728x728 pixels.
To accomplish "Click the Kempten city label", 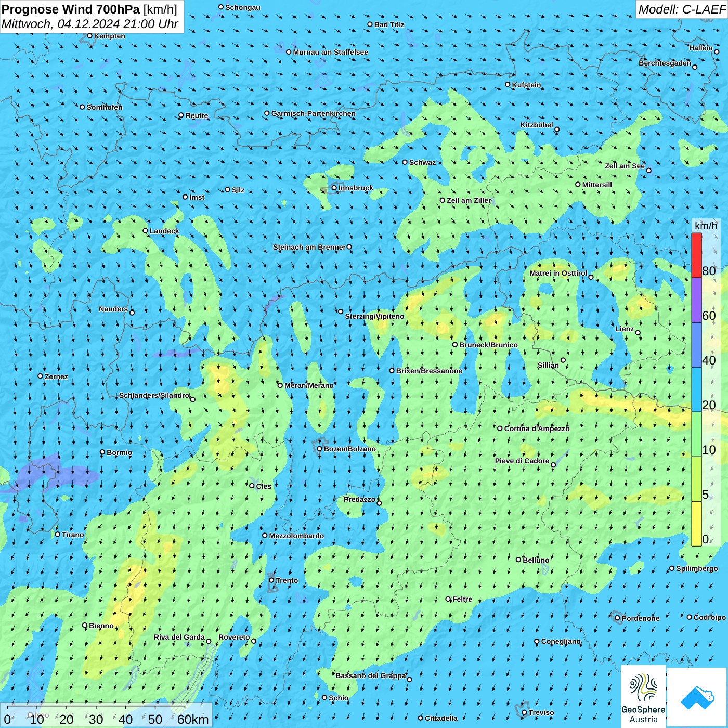I will [110, 36].
